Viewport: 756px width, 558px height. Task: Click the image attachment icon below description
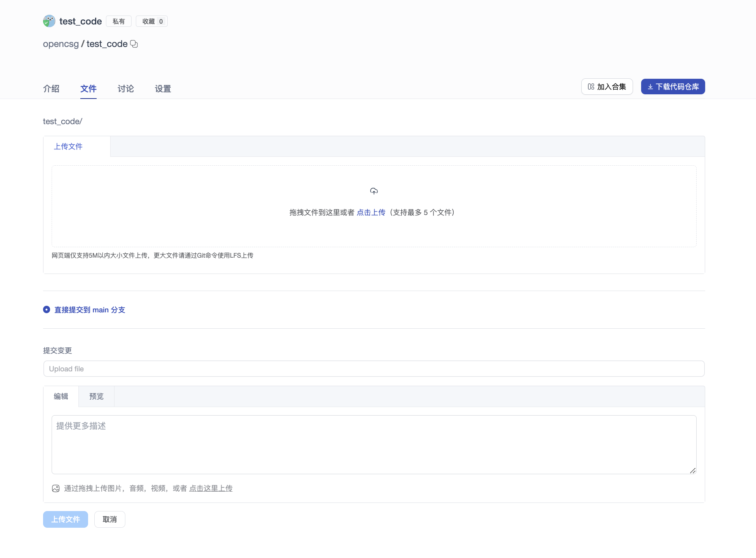point(55,488)
